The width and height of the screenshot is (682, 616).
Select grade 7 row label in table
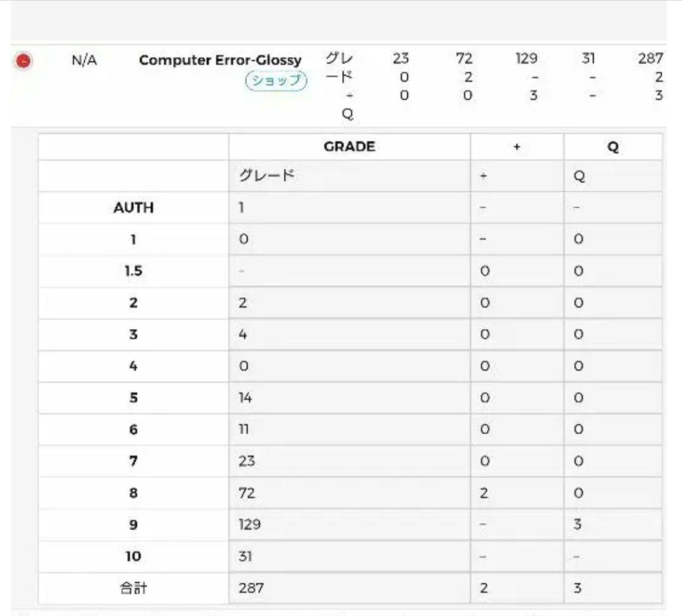click(134, 462)
